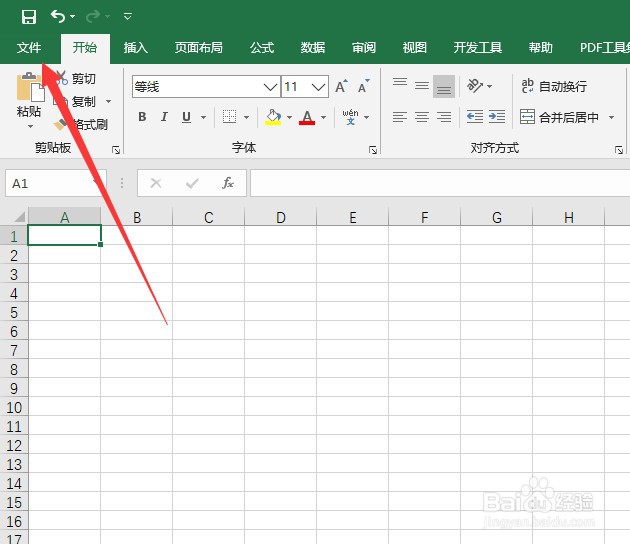Expand 合并后居中 dropdown arrow
This screenshot has width=630, height=544.
612,117
